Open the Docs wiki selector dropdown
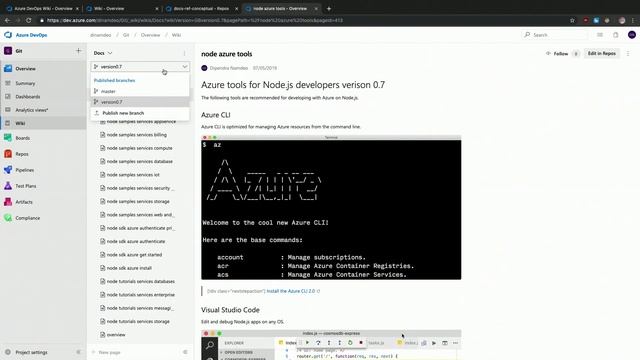 coord(103,53)
